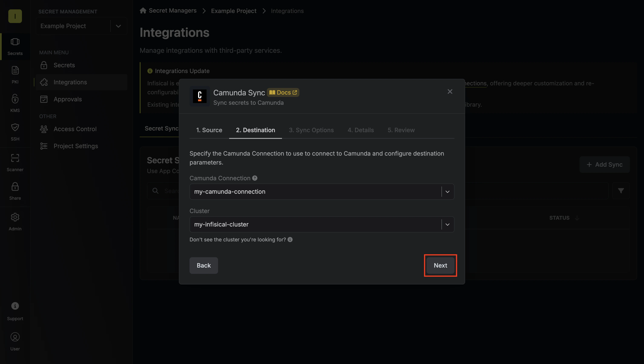Click the info icon after cluster hint text

[290, 239]
